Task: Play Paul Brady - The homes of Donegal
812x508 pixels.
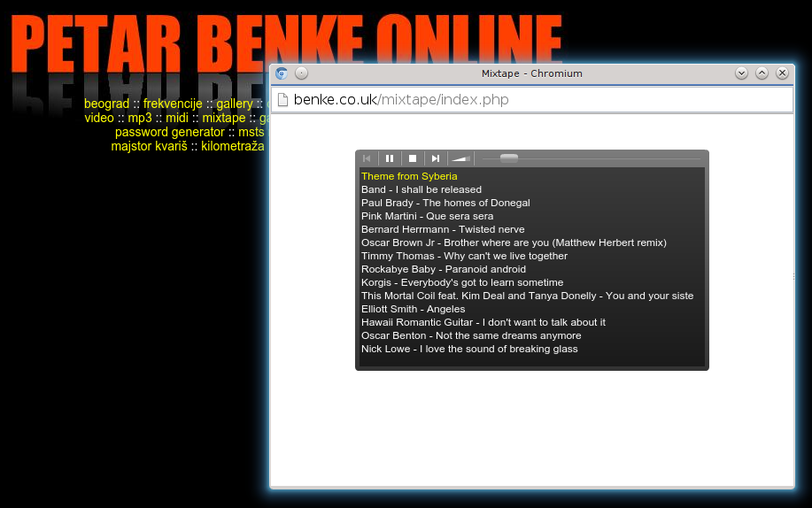Action: click(x=445, y=203)
